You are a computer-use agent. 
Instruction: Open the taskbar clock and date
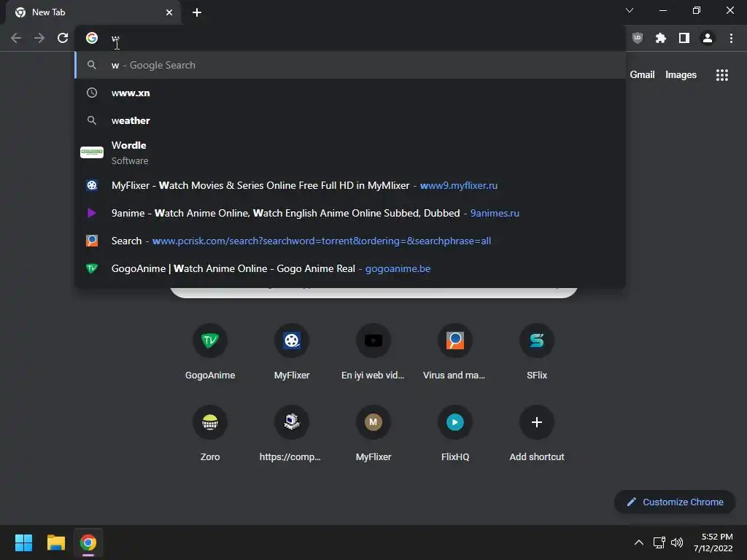(x=713, y=542)
